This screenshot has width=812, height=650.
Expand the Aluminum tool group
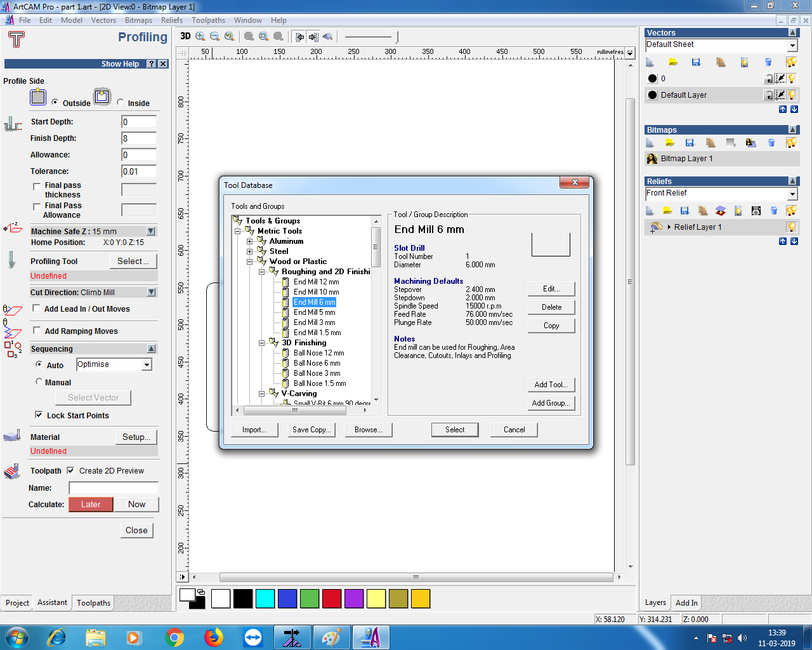[249, 241]
